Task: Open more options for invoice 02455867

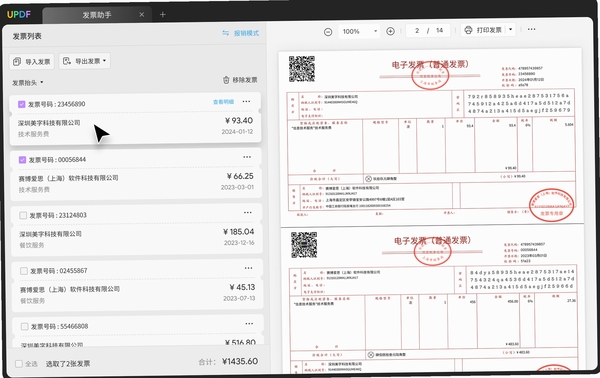Action: click(249, 268)
